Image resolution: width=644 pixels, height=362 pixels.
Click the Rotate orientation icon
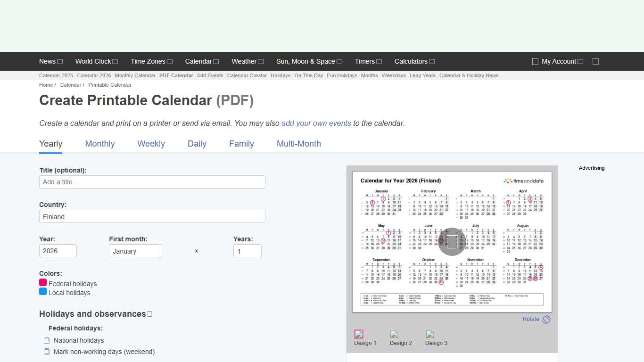(546, 319)
